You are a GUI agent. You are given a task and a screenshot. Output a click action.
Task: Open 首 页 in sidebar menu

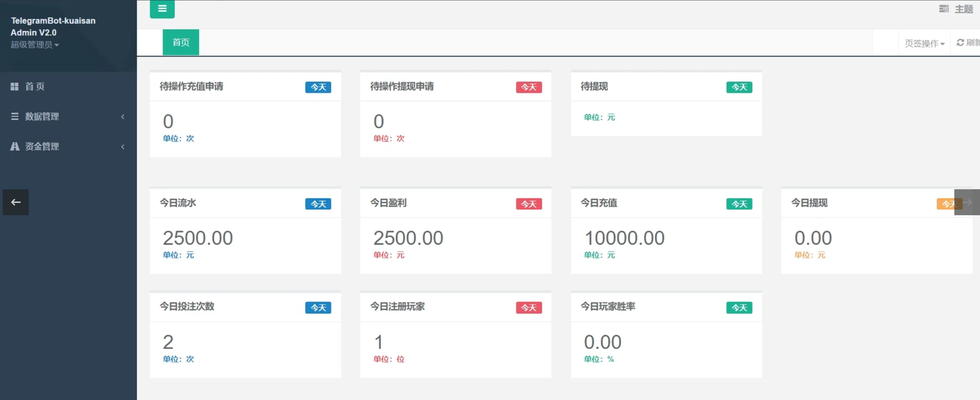(35, 86)
